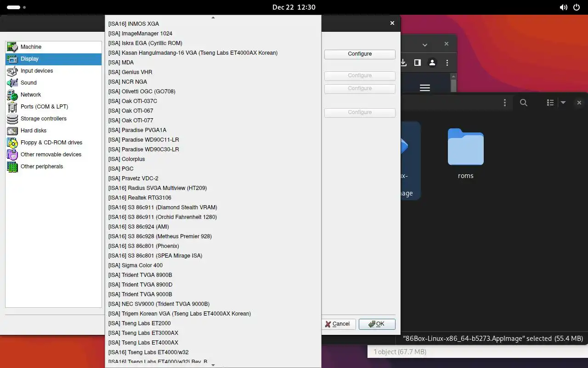Viewport: 588px width, 368px height.
Task: Click the Storage controllers icon
Action: (12, 119)
